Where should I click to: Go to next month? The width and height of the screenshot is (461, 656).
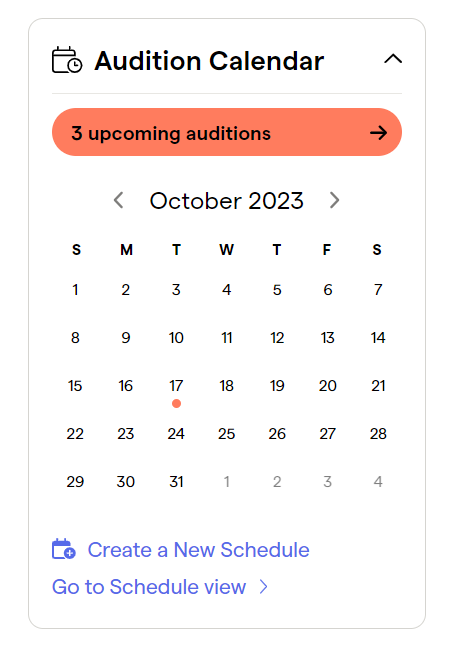[334, 200]
